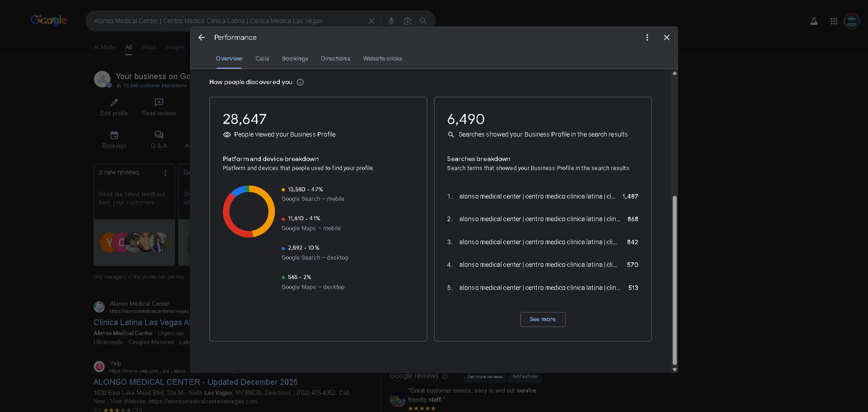Search by image with the lens icon
Image resolution: width=868 pixels, height=412 pixels.
pyautogui.click(x=407, y=21)
